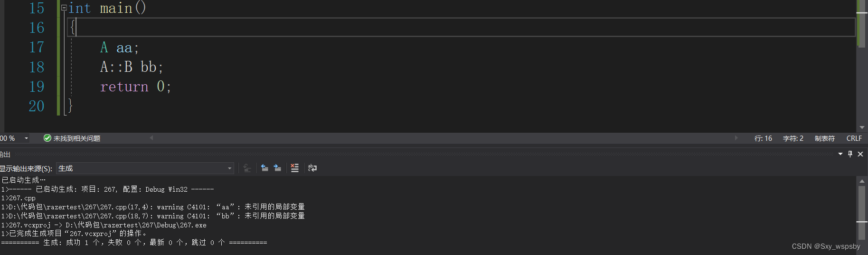Click the CRLF line ending indicator

click(x=854, y=138)
